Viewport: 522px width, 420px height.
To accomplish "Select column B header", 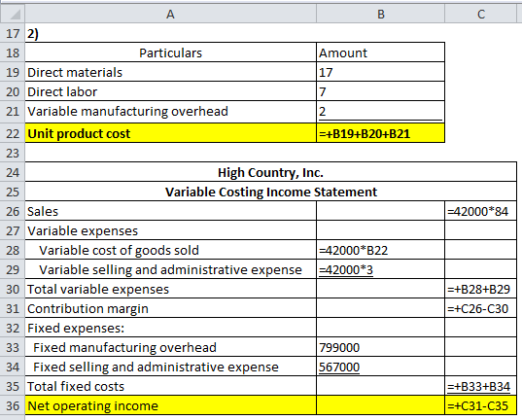I will coord(380,14).
